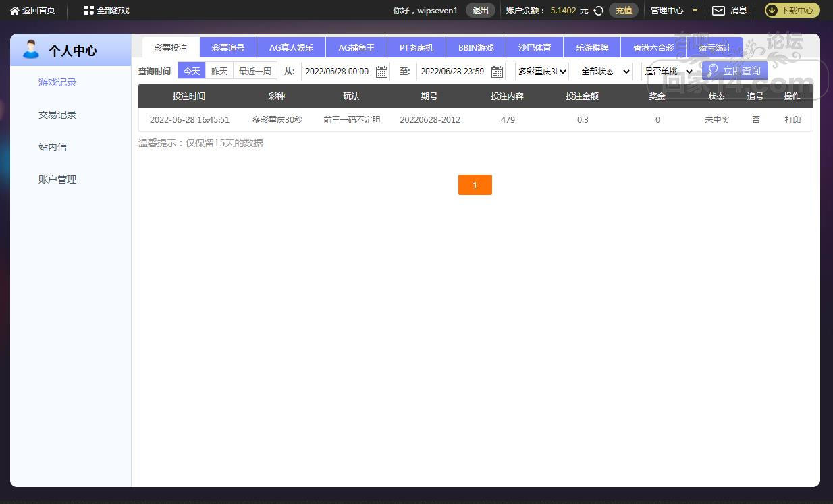
Task: Open 游戏记录 in the sidebar
Action: coord(57,82)
